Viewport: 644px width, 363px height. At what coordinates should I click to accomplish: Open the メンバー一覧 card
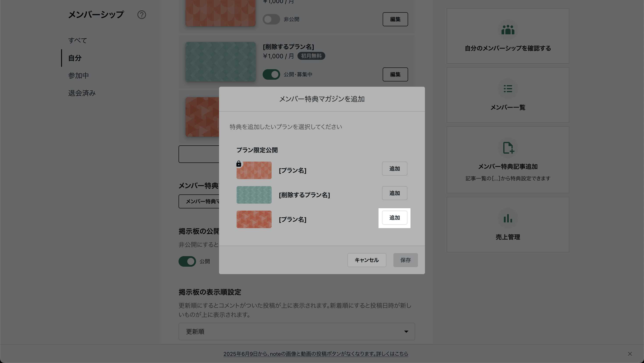tap(508, 95)
